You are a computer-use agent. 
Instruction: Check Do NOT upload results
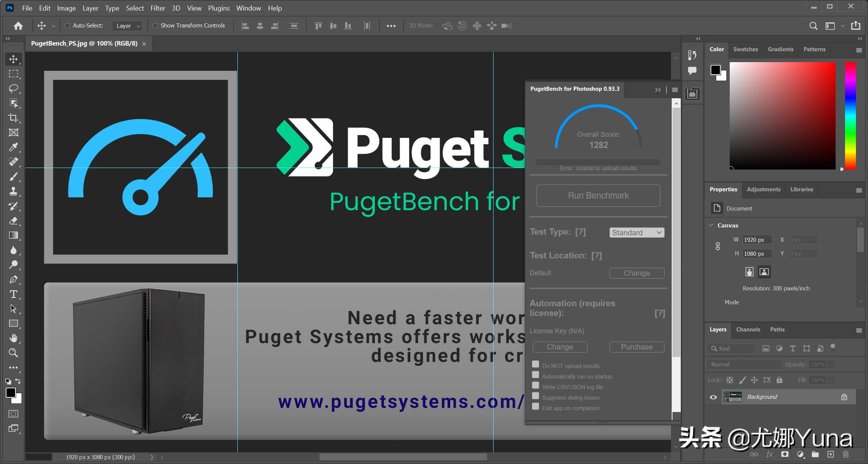535,364
